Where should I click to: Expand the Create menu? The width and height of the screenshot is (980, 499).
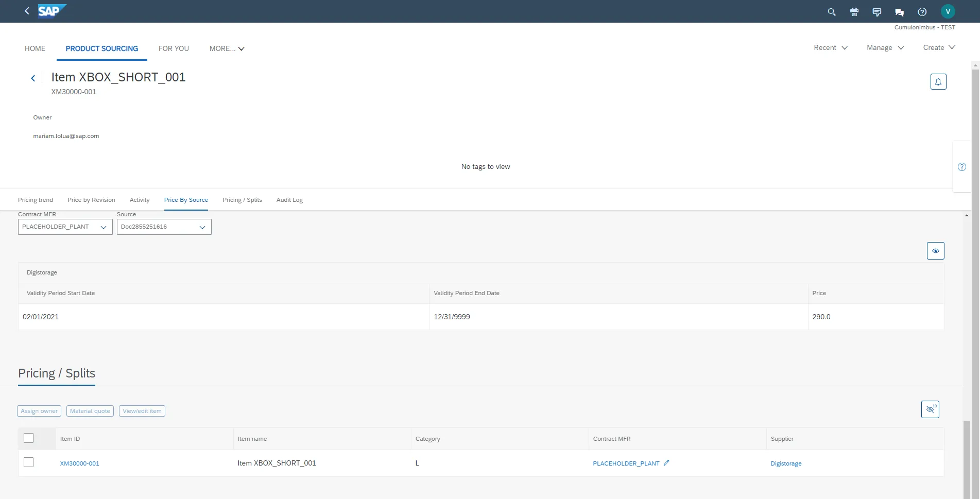tap(939, 47)
